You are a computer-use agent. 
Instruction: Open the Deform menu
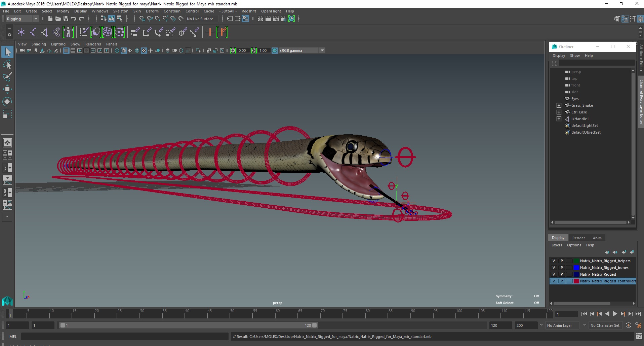152,11
